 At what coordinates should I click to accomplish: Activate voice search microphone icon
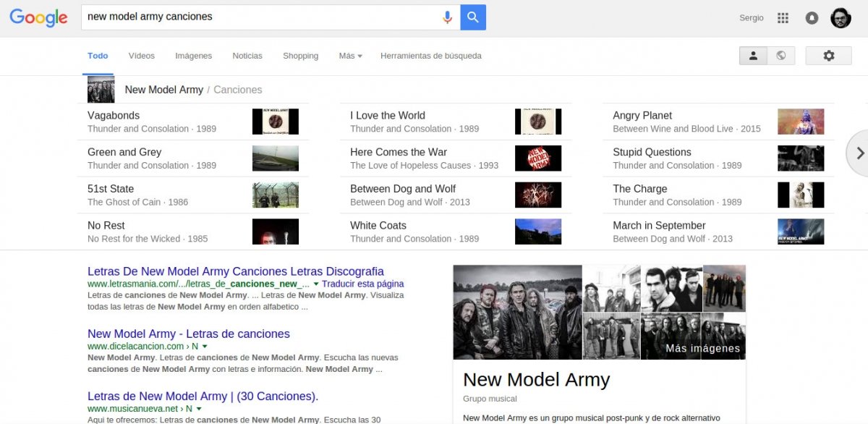coord(448,17)
